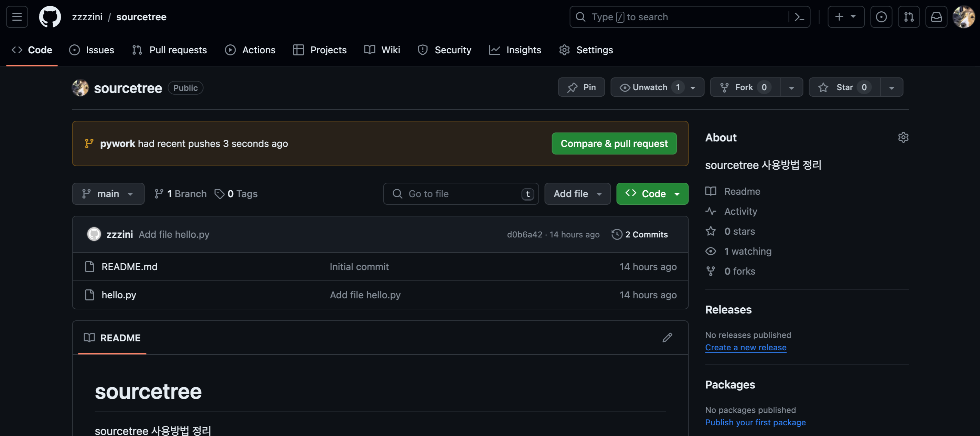Open the repository Settings tab
The image size is (980, 436).
586,50
